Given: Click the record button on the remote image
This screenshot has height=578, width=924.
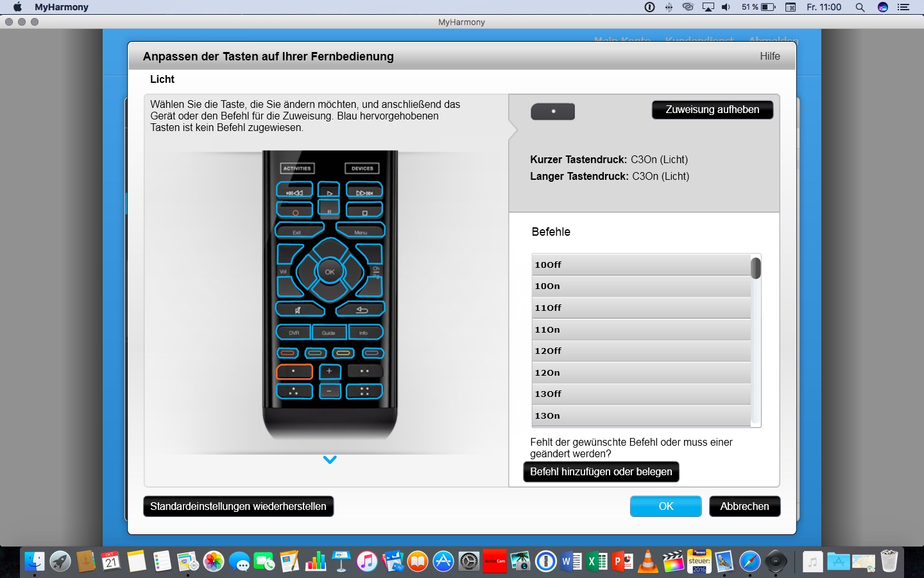Looking at the screenshot, I should tap(295, 211).
